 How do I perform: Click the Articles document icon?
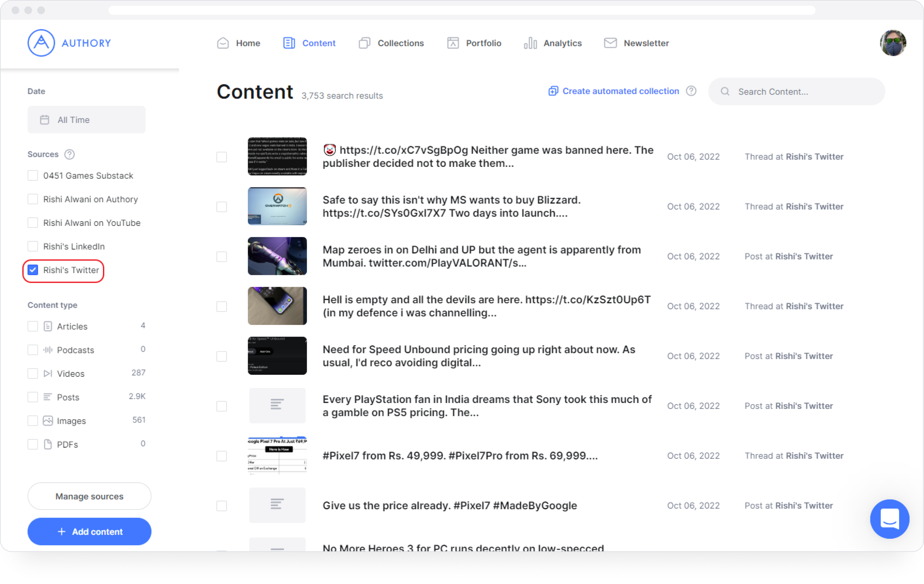point(47,326)
